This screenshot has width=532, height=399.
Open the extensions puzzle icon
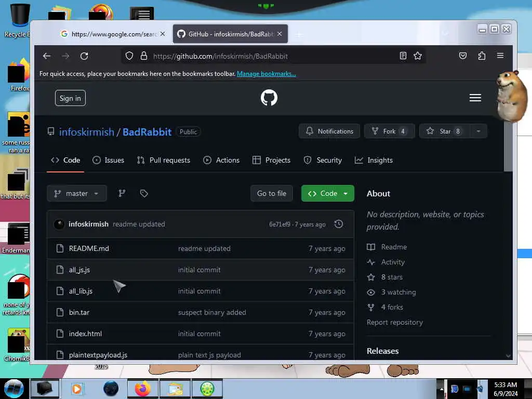(482, 56)
